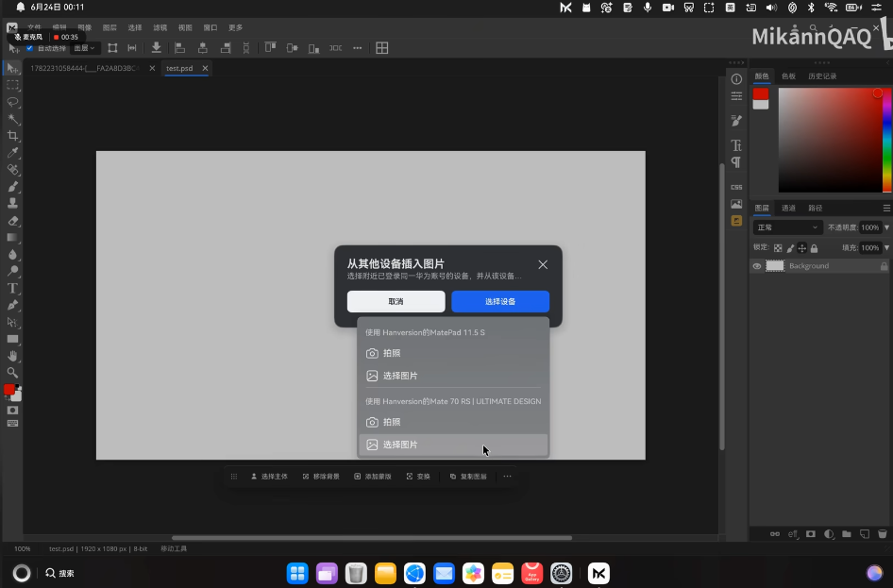Pick the red foreground swatch in color panel
893x588 pixels.
(761, 94)
